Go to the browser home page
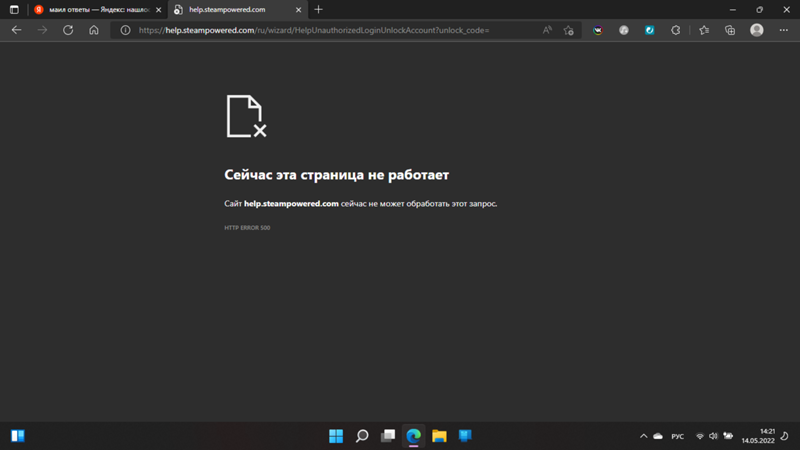Viewport: 800px width, 450px height. click(94, 30)
